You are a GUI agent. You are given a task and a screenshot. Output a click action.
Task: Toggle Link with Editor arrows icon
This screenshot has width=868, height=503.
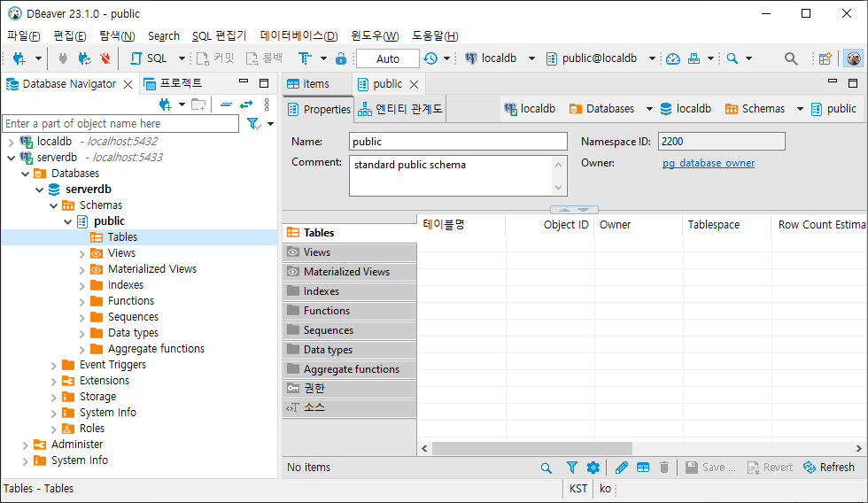[246, 104]
